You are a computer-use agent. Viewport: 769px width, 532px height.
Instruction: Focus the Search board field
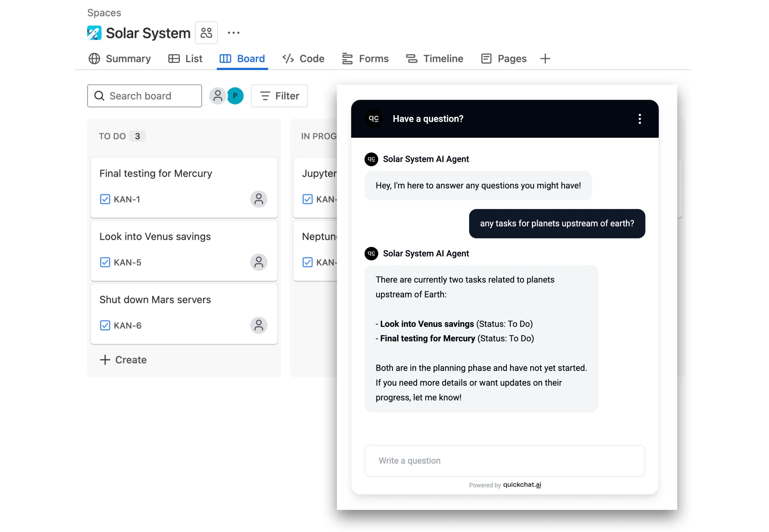pos(144,96)
